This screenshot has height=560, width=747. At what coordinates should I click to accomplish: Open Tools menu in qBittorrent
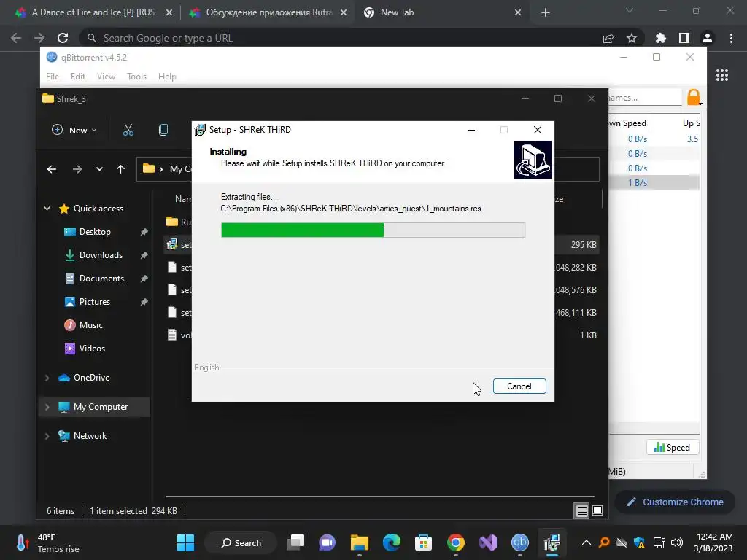[x=136, y=77]
